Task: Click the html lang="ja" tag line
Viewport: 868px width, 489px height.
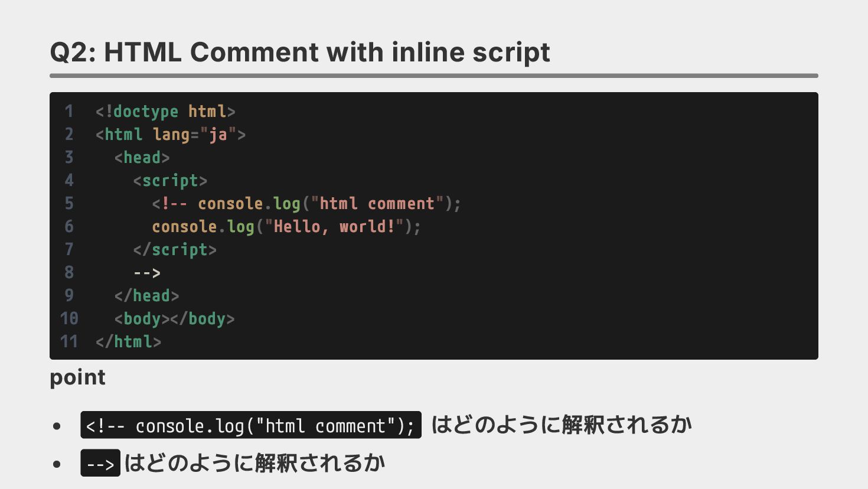Action: coord(170,135)
